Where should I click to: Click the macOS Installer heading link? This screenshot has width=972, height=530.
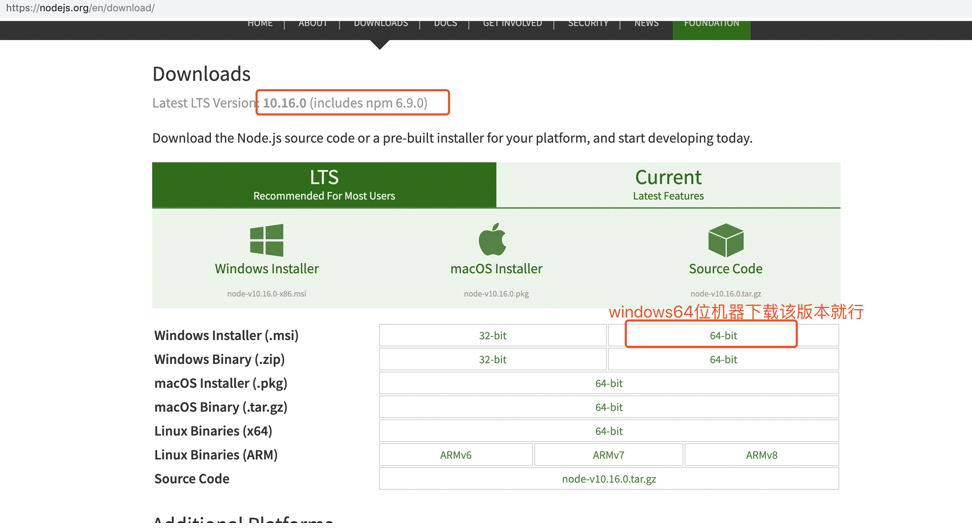point(496,268)
